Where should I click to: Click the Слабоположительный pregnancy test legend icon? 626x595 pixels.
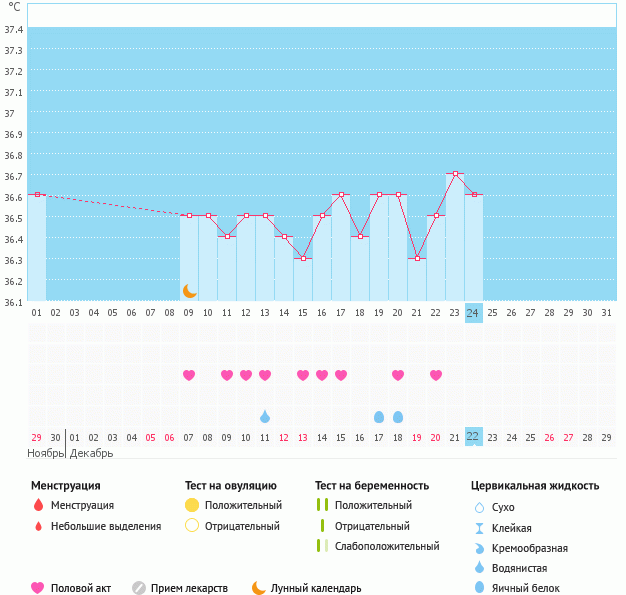[x=321, y=546]
